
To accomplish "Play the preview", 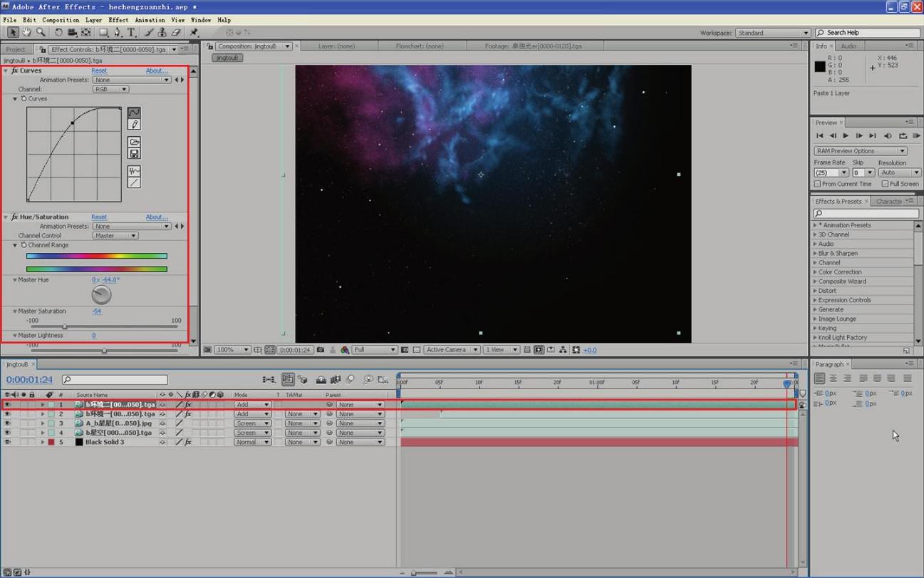I will pyautogui.click(x=846, y=135).
